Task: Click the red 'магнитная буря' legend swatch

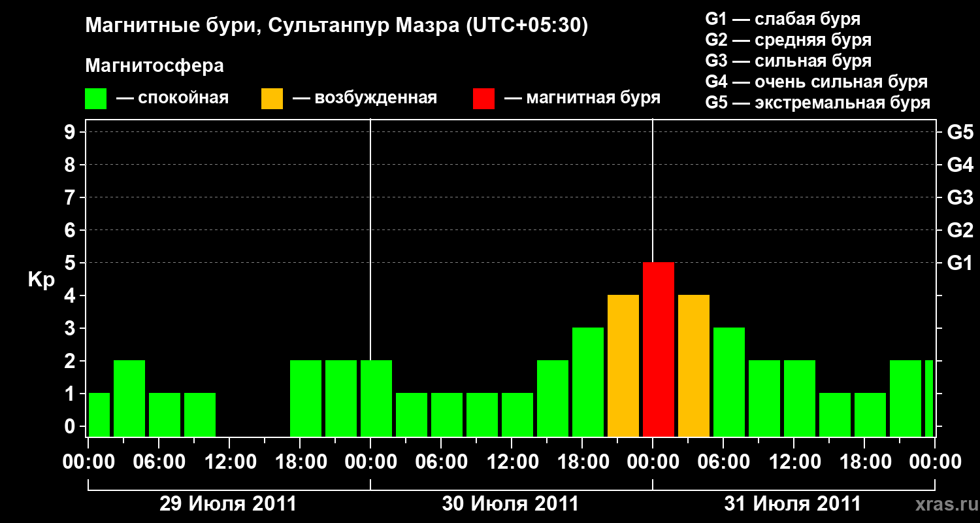Action: coord(484,99)
